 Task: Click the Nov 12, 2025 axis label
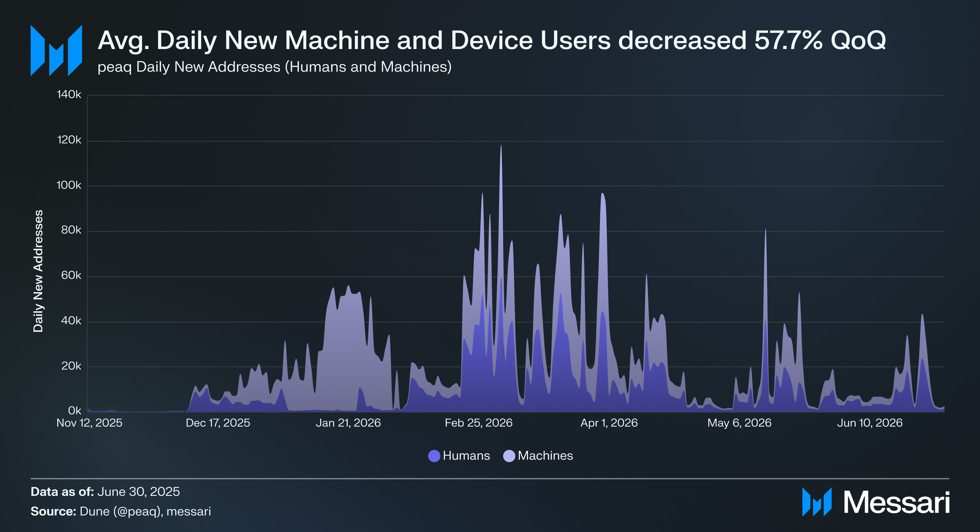89,423
